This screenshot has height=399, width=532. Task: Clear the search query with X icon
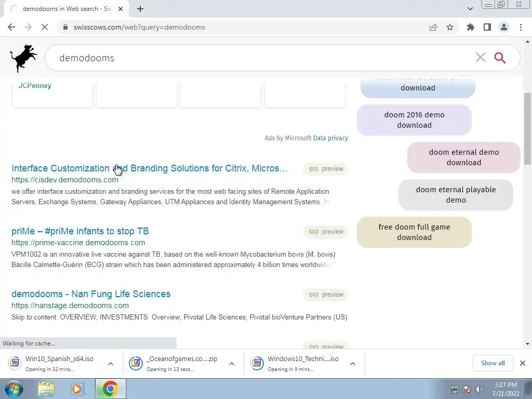pyautogui.click(x=481, y=57)
